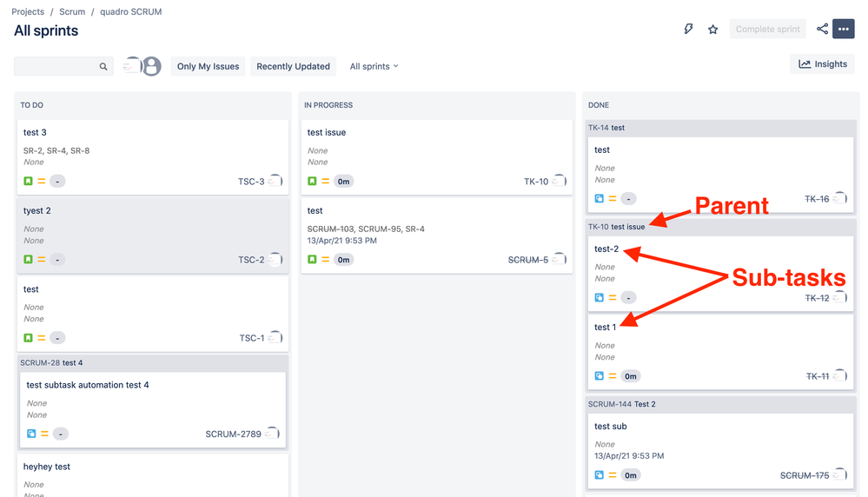Click the IN PROGRESS column header
The width and height of the screenshot is (868, 497).
point(328,105)
